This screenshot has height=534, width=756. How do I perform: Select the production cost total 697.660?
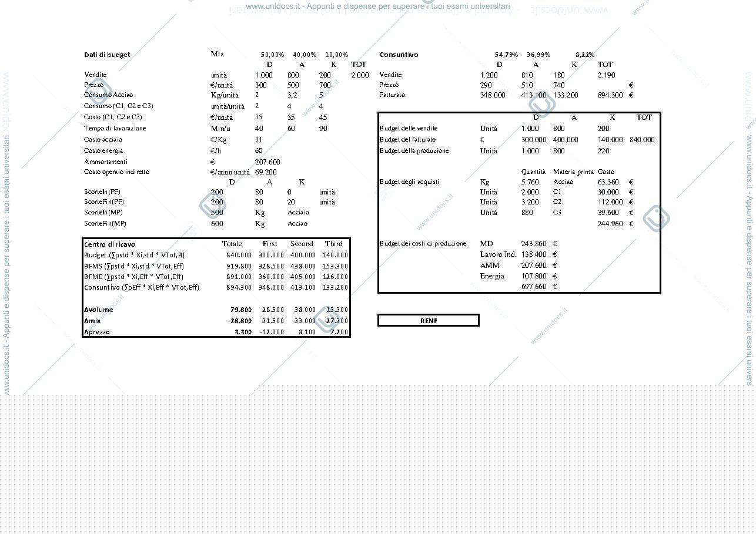534,287
